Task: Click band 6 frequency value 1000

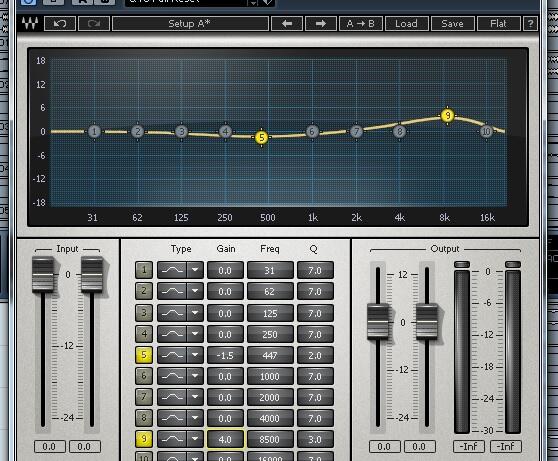Action: 270,376
